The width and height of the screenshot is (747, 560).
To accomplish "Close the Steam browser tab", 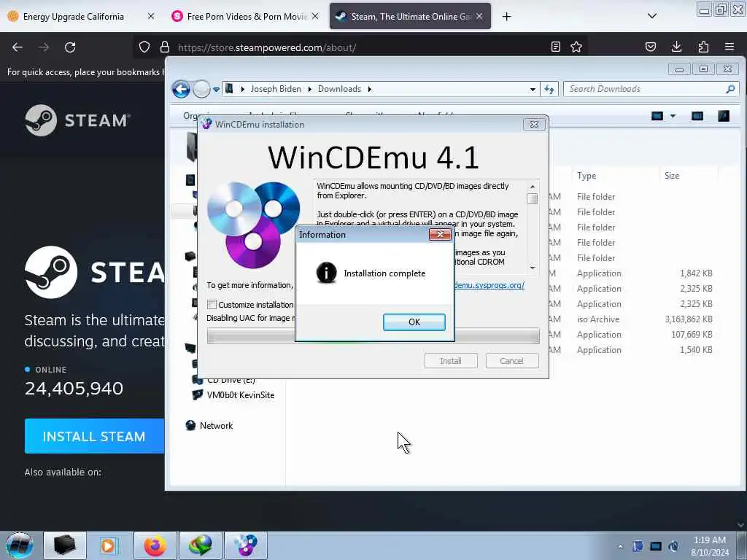I will (479, 16).
